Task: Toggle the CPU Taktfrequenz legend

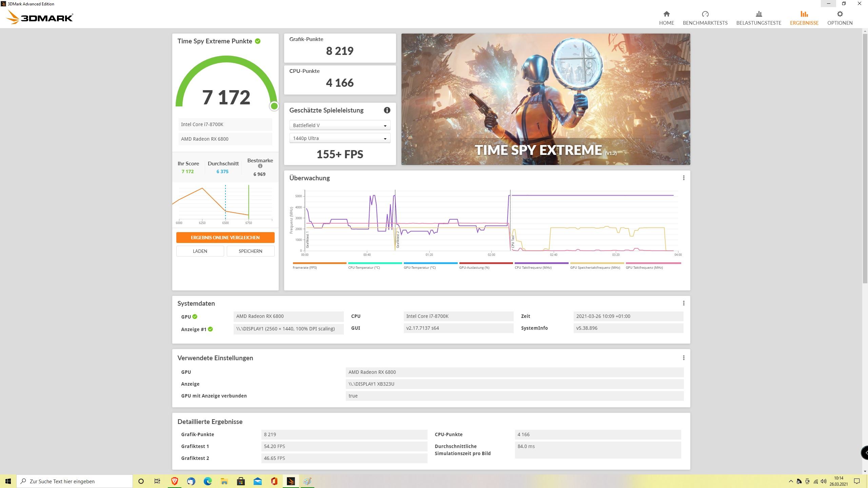Action: [541, 266]
